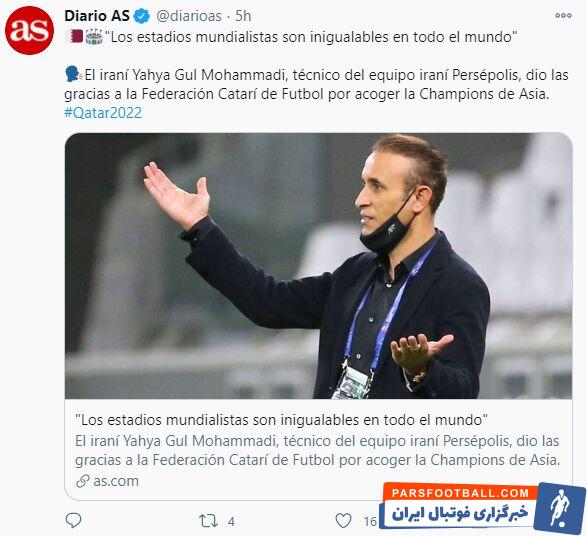Image resolution: width=587 pixels, height=536 pixels.
Task: Click the @diarioas handle
Action: point(189,16)
